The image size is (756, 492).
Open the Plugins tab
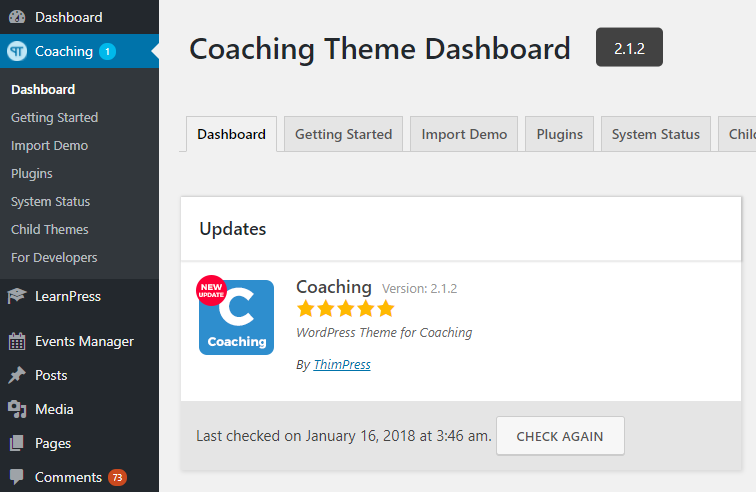click(559, 134)
